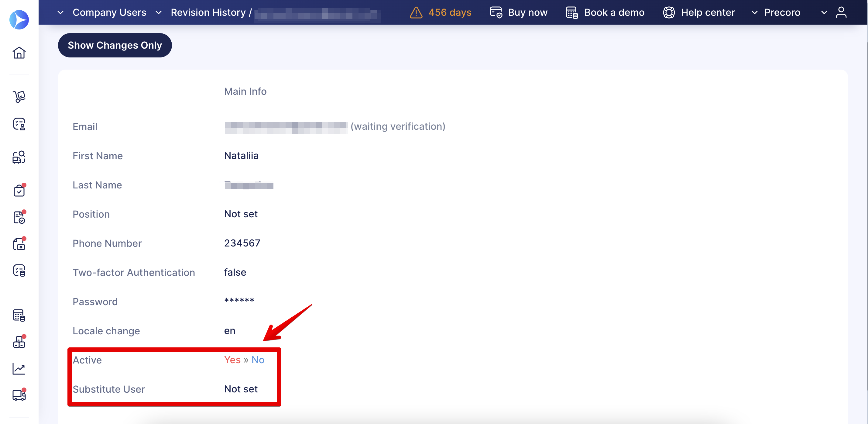Viewport: 868px width, 424px height.
Task: Click the masked password asterisks value
Action: (239, 300)
